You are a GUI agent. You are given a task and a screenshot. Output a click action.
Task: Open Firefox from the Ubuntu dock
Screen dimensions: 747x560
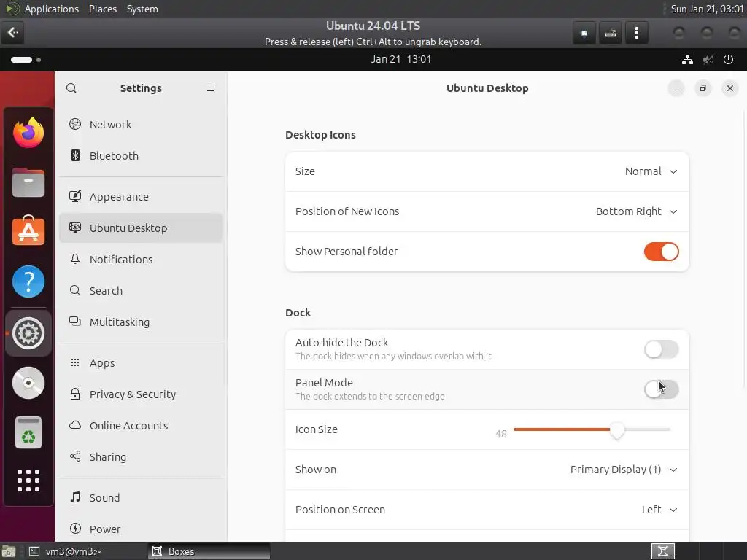pos(28,133)
